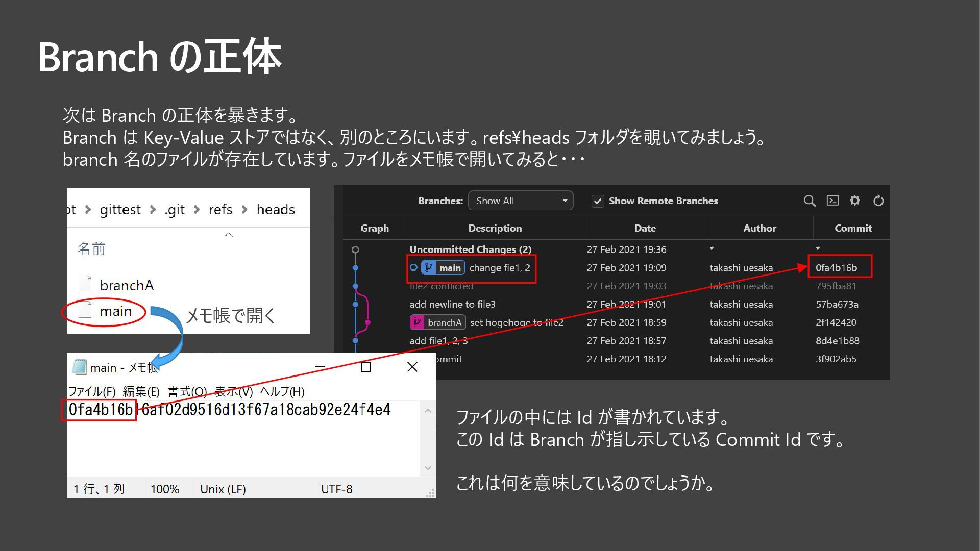Click the branchA branch label icon
The height and width of the screenshot is (551, 980).
(x=417, y=322)
